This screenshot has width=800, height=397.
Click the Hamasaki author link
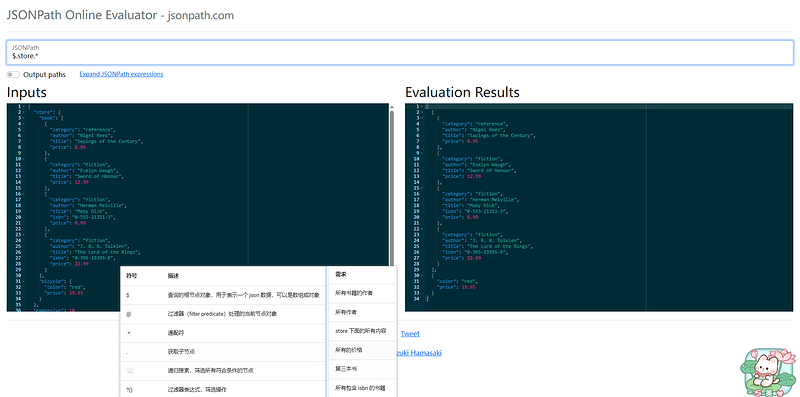pos(419,353)
